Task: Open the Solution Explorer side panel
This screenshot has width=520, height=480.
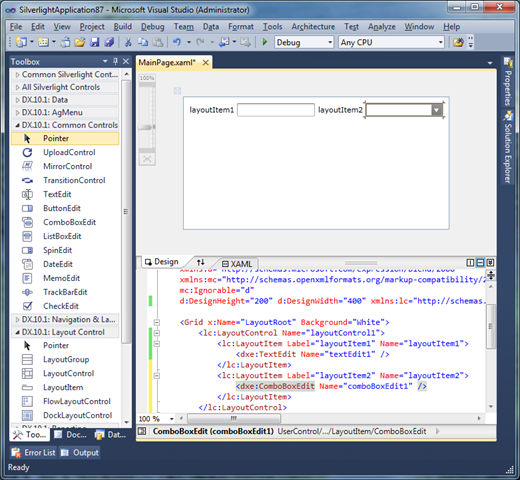Action: (507, 148)
